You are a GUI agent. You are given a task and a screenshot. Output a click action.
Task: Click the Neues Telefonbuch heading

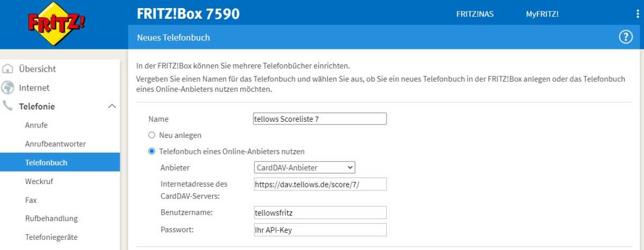point(173,38)
